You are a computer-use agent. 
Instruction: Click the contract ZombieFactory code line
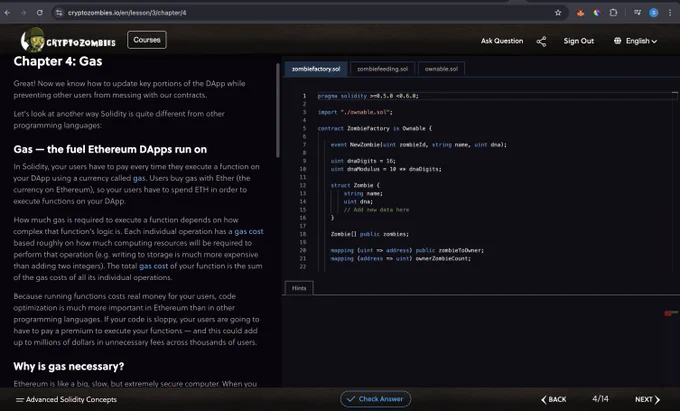(375, 128)
